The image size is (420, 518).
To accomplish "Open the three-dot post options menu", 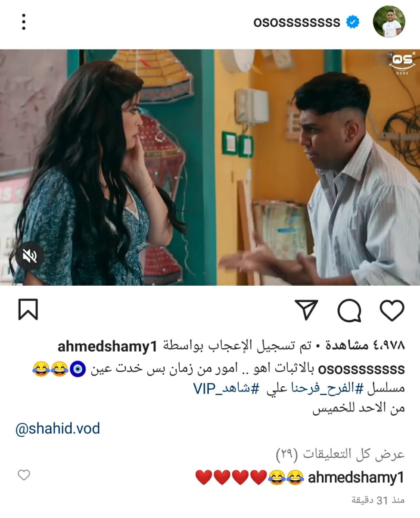I will (x=24, y=22).
